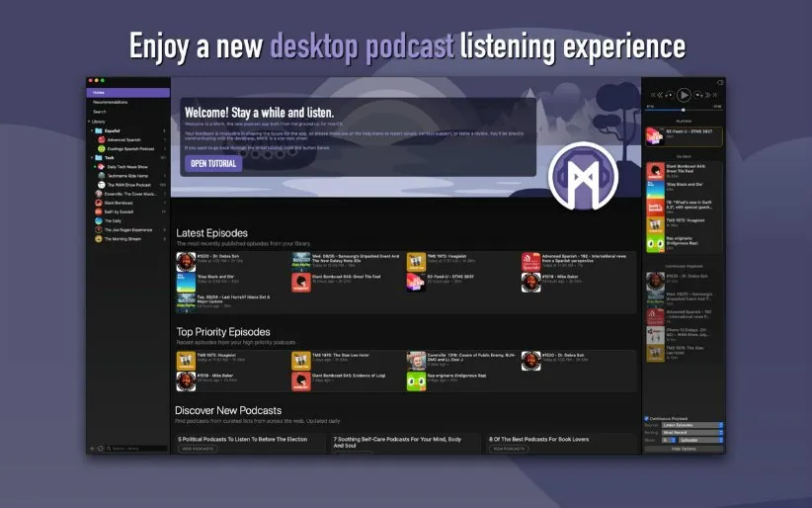Image resolution: width=812 pixels, height=508 pixels.
Task: Open the Sorting dropdown menu
Action: click(x=693, y=433)
